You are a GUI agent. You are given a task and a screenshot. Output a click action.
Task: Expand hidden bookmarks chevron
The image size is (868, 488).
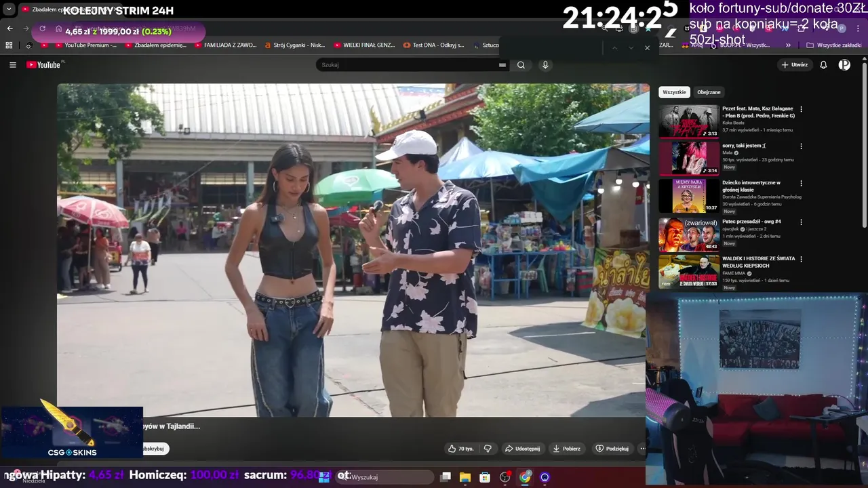tap(788, 45)
